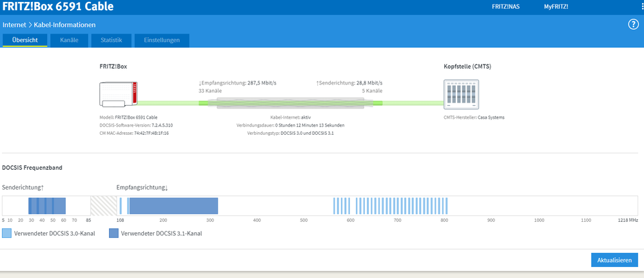
Task: Click the striped DOCSIS 3.0 channels near 700 MHz
Action: (451, 205)
